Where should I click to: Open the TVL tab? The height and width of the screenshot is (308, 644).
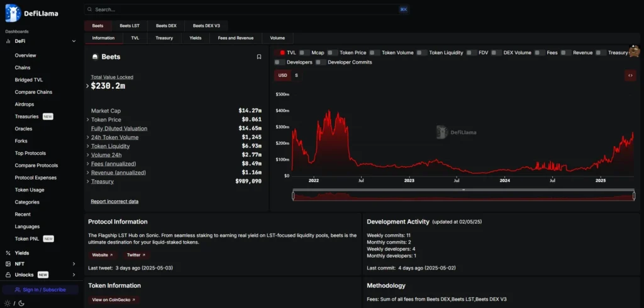point(135,38)
